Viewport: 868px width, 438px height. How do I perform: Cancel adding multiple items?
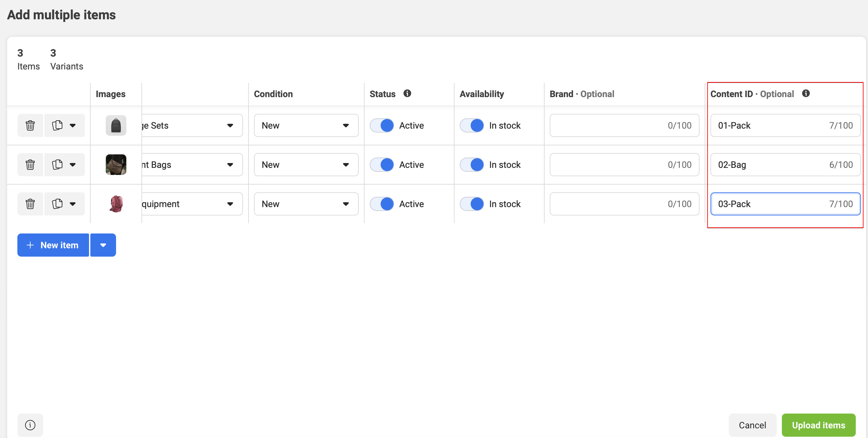click(752, 425)
